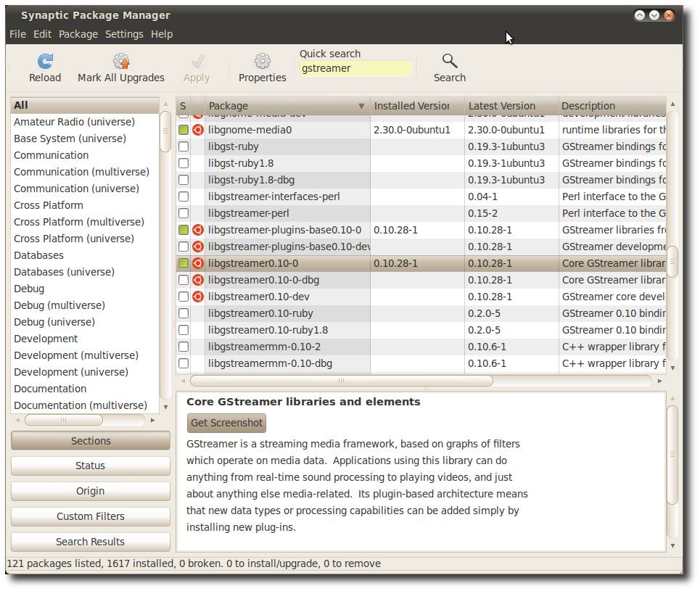Image resolution: width=700 pixels, height=591 pixels.
Task: Select the Amateur Radio (universe) section
Action: (85, 122)
